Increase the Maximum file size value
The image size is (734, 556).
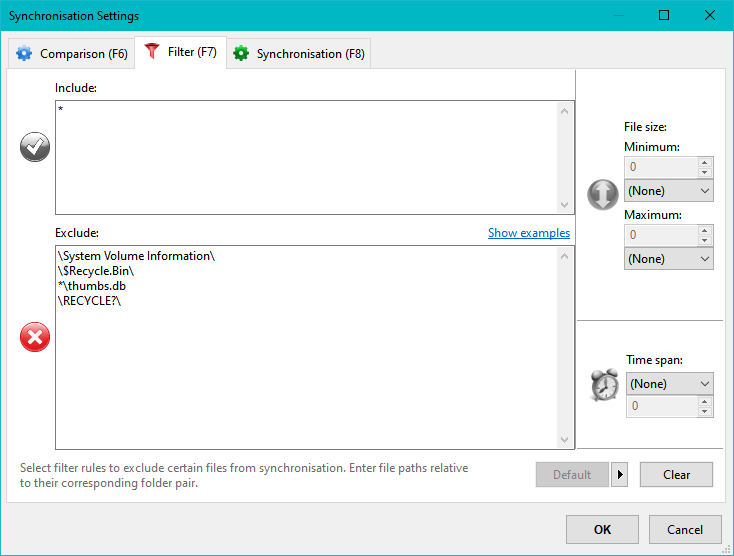(705, 230)
